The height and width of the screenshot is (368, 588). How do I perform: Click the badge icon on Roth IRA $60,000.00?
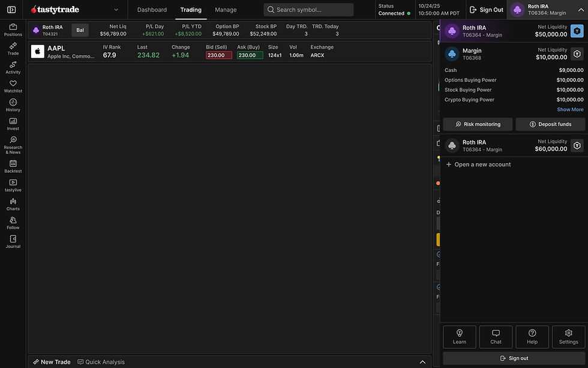(x=577, y=145)
